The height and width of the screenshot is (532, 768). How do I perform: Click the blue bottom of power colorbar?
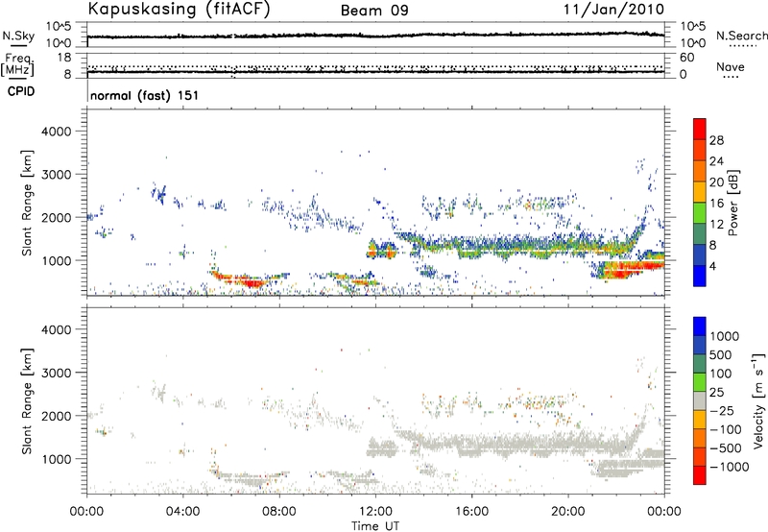coord(700,277)
